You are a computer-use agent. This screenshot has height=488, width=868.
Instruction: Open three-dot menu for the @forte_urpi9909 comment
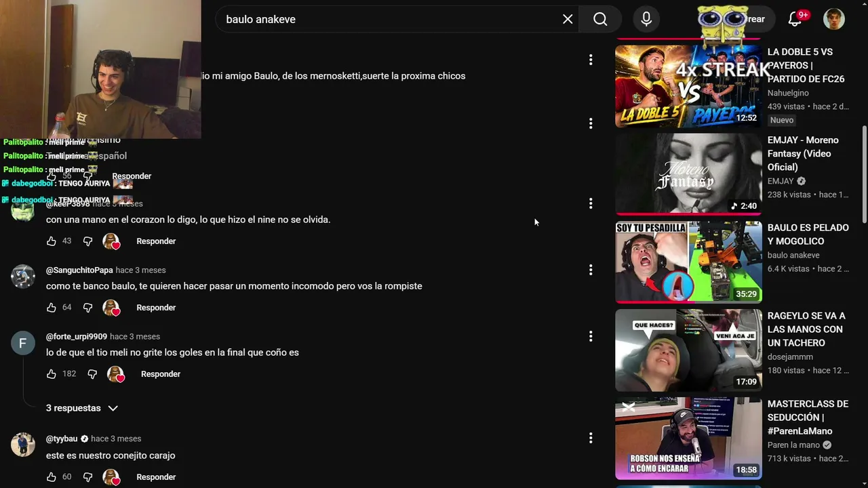point(591,336)
